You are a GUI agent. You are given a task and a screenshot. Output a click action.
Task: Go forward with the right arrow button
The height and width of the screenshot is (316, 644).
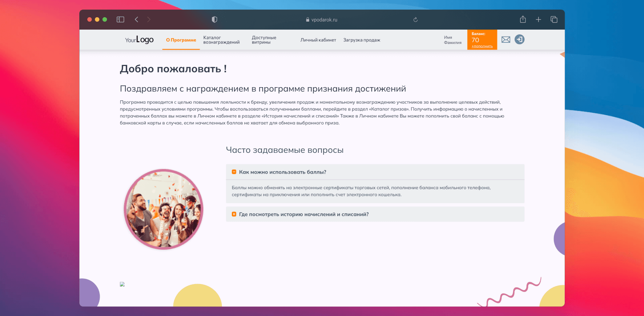tap(149, 19)
